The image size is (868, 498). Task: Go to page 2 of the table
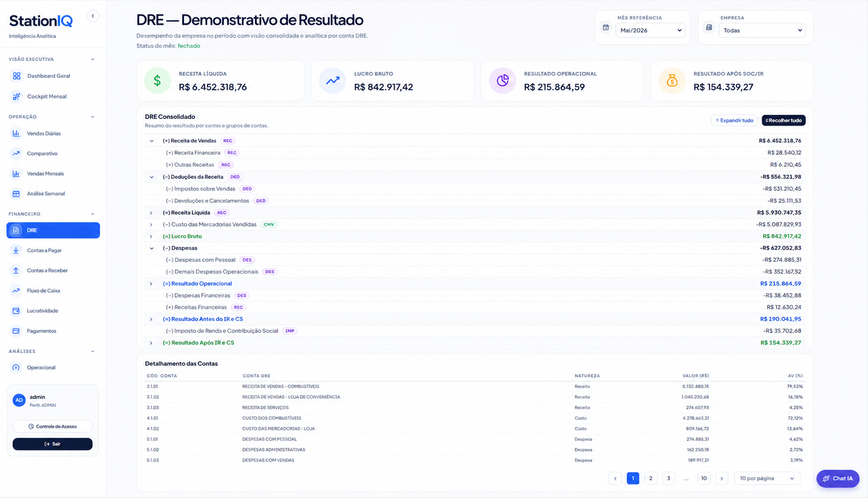pyautogui.click(x=650, y=478)
